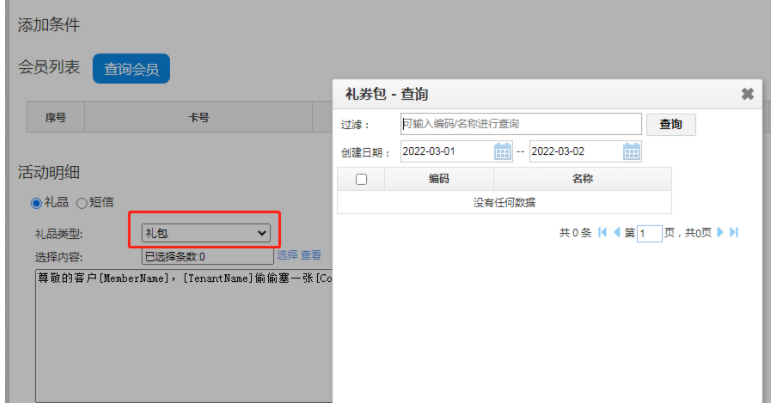The width and height of the screenshot is (771, 403).
Task: Click the 选择 link
Action: tap(287, 255)
